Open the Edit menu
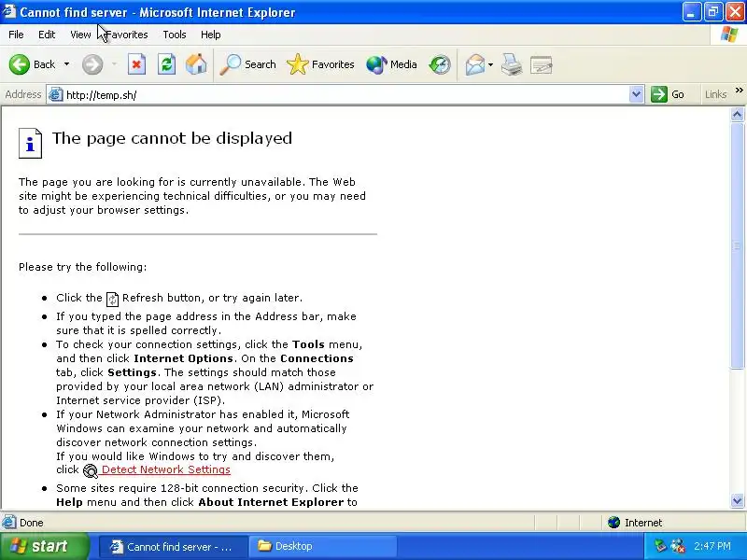747x560 pixels. (x=47, y=35)
